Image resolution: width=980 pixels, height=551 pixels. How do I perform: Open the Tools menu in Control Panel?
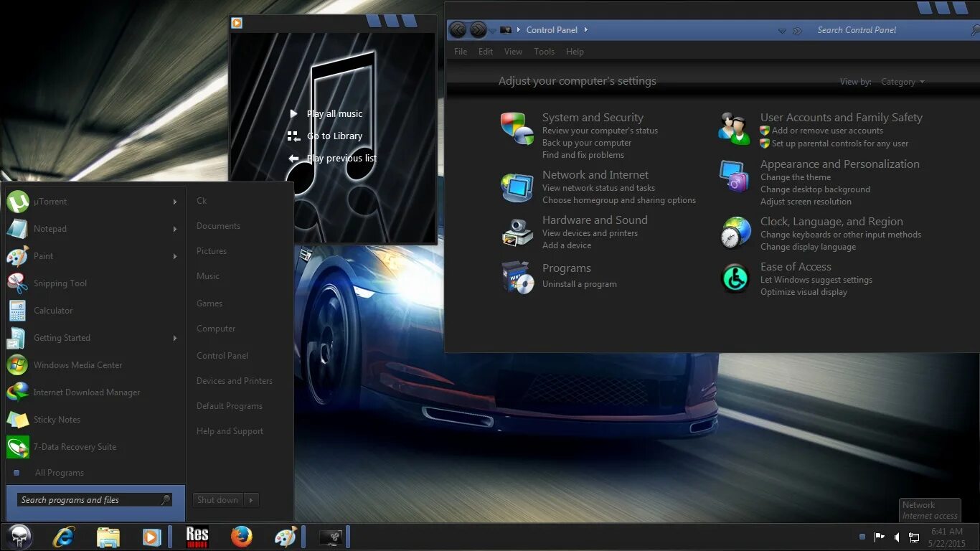544,52
